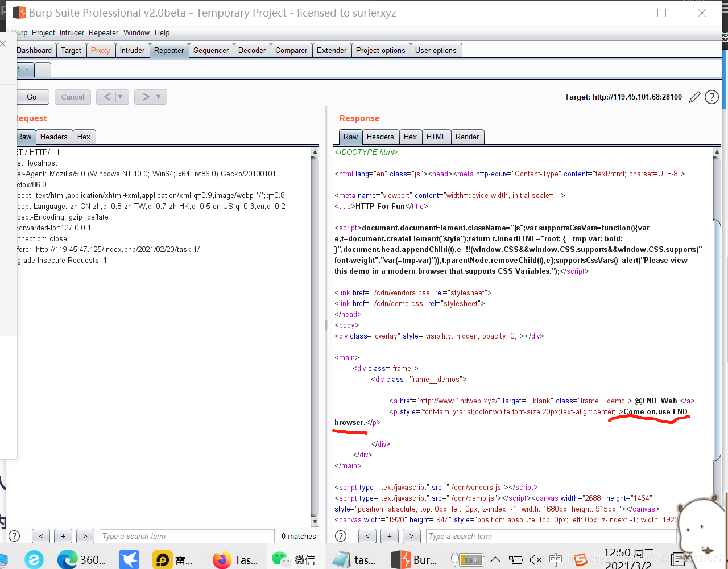Switch to the Dashboard tab
Screen dimensions: 728x569
click(35, 50)
